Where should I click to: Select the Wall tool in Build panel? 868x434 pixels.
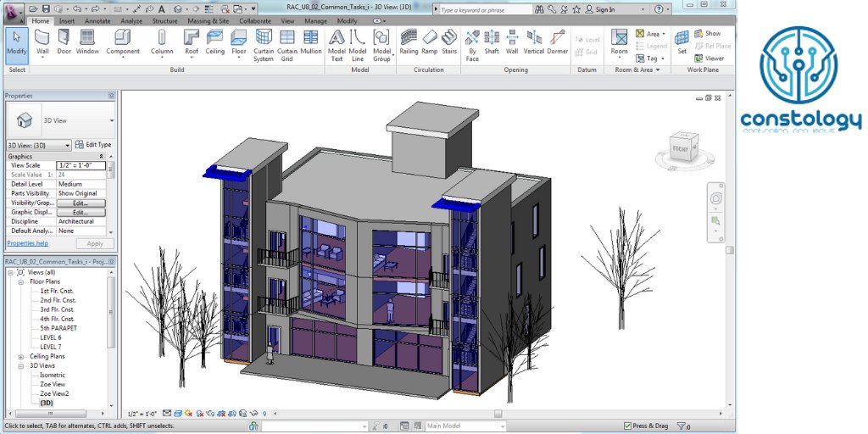pos(42,43)
